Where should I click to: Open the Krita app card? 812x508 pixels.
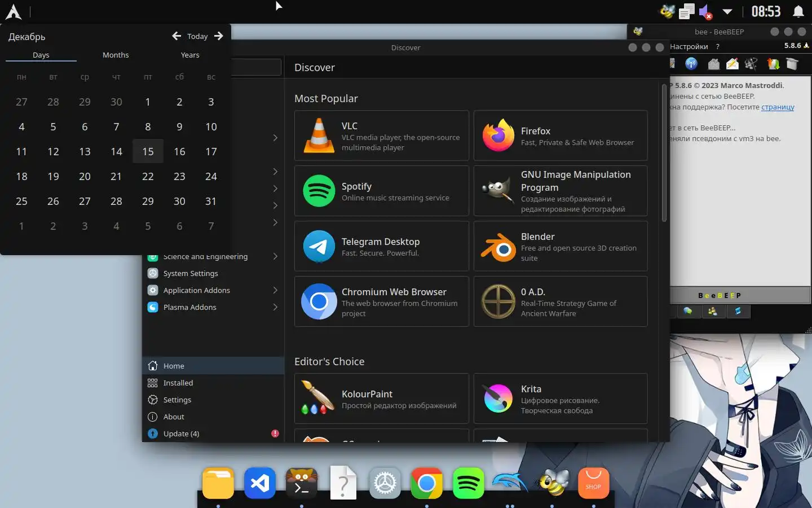[561, 398]
